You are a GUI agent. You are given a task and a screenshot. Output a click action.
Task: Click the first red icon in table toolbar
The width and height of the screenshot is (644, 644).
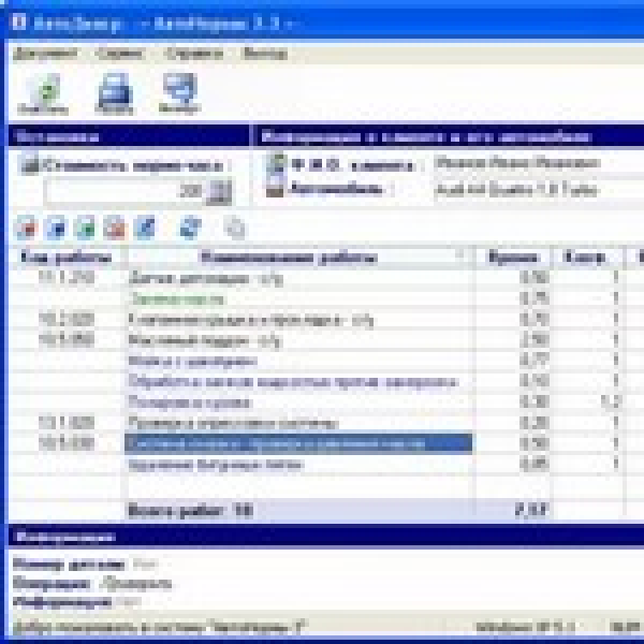(27, 228)
